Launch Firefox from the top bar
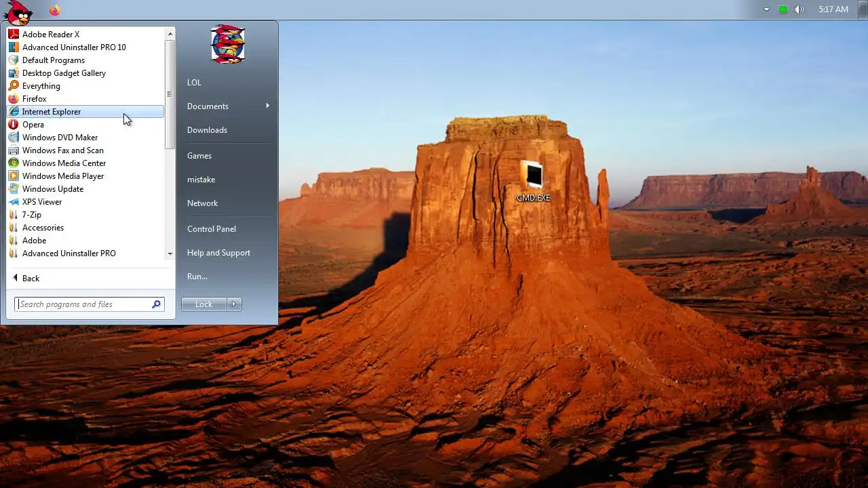The width and height of the screenshot is (868, 488). (x=55, y=10)
